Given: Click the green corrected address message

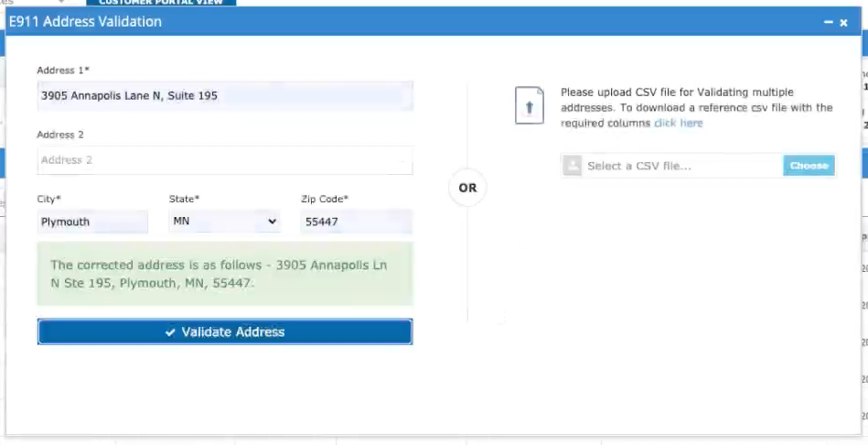Looking at the screenshot, I should point(224,274).
